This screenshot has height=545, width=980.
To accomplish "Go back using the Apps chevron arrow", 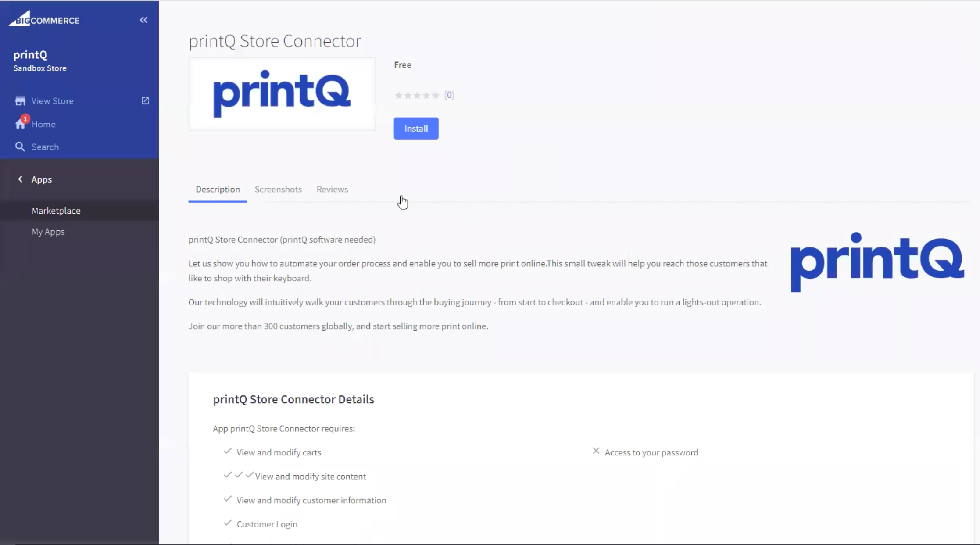I will pyautogui.click(x=20, y=179).
